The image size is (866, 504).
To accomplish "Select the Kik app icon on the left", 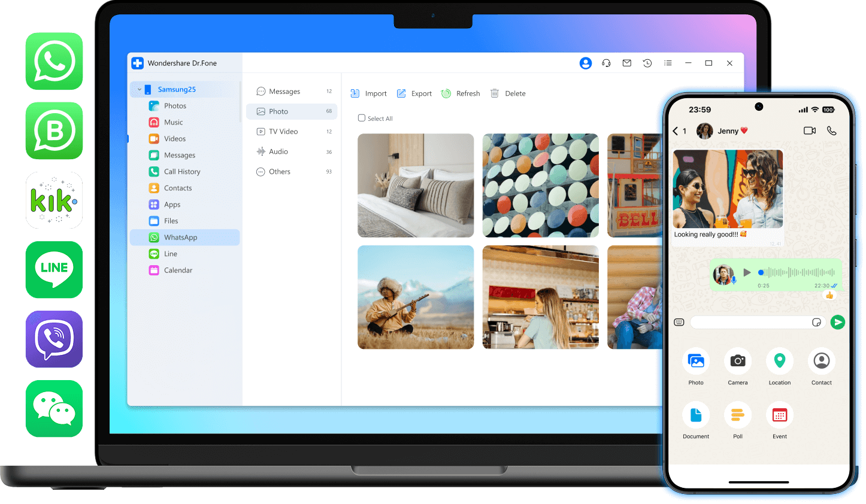I will (54, 201).
